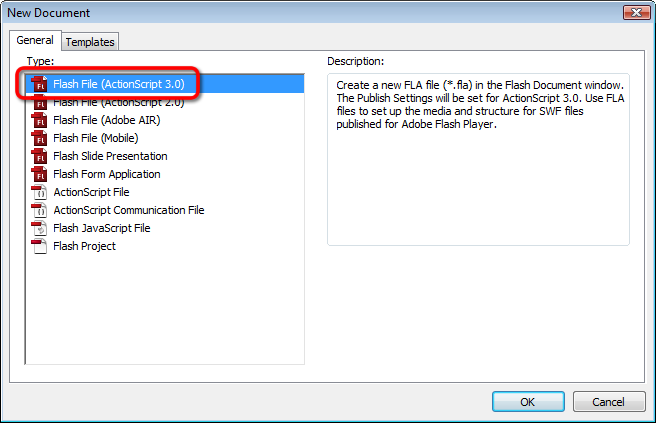Select Flash File (ActionScript 2.0) type
Image resolution: width=656 pixels, height=423 pixels.
[x=118, y=102]
